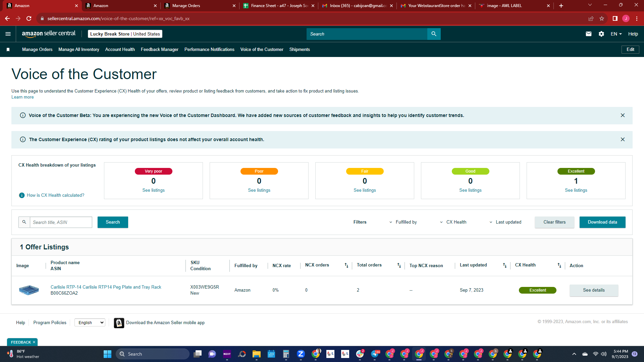This screenshot has width=644, height=362.
Task: Select Shipments in the nav bar
Action: (x=300, y=50)
